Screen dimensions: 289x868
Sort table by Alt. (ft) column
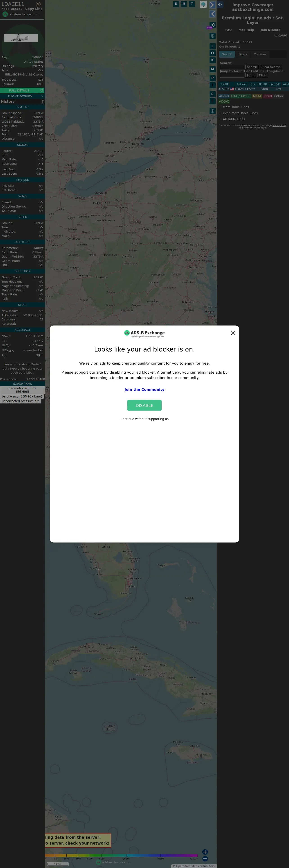coord(262,84)
